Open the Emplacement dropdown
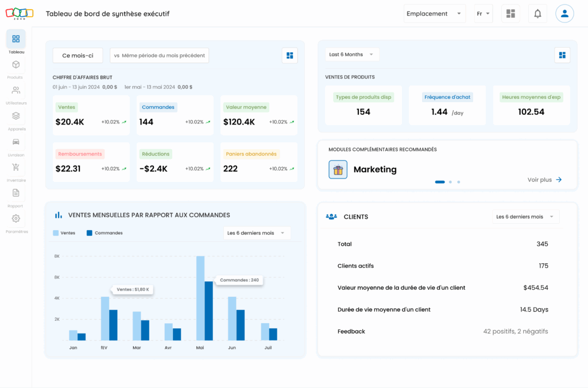The image size is (588, 388). pos(435,14)
